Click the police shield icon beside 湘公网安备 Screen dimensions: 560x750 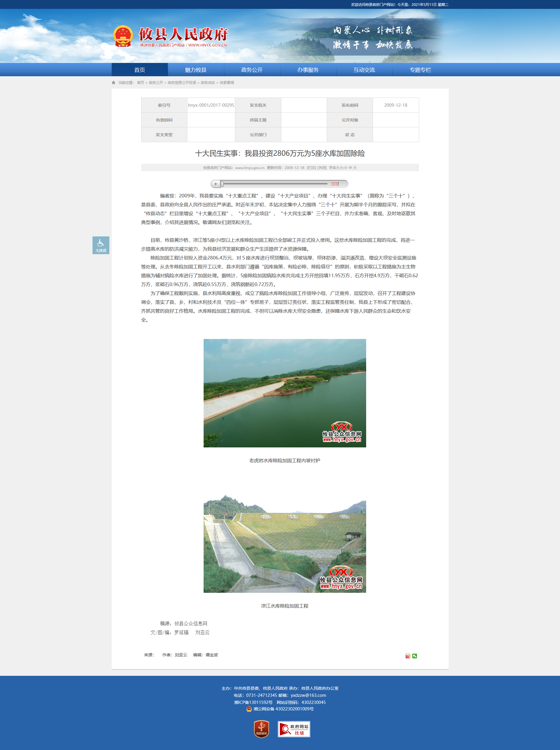click(249, 709)
